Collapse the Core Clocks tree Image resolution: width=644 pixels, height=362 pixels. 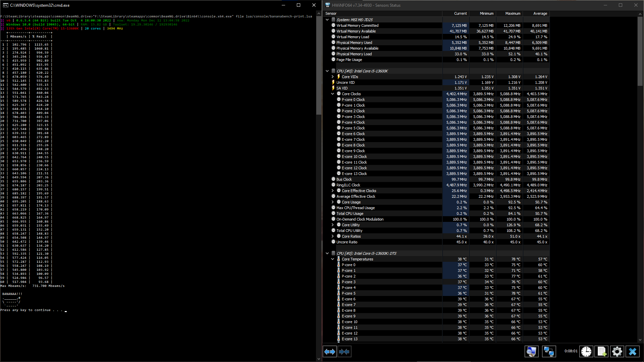click(333, 94)
